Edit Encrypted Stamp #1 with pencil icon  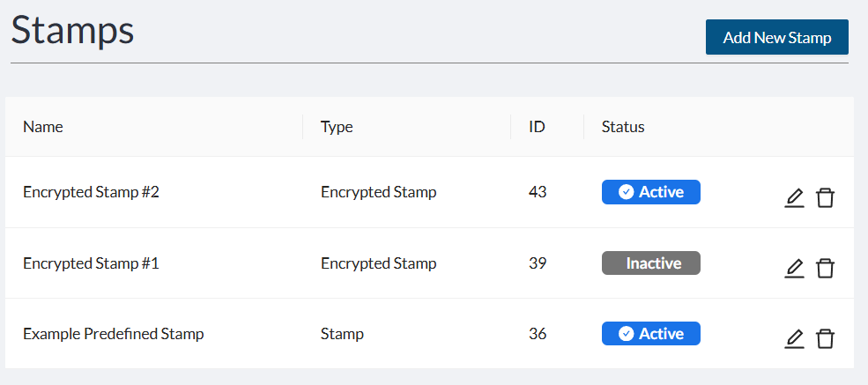[794, 269]
